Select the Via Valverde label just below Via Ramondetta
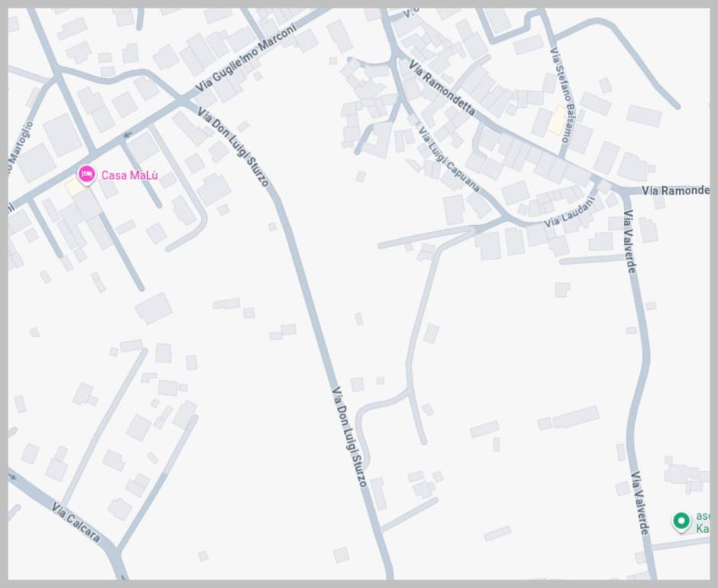 point(630,241)
